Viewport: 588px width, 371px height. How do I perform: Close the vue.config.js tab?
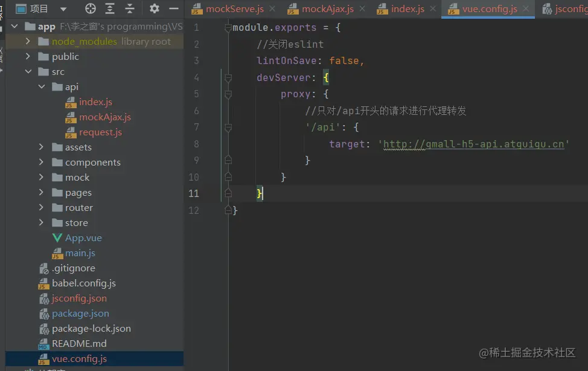(x=526, y=8)
